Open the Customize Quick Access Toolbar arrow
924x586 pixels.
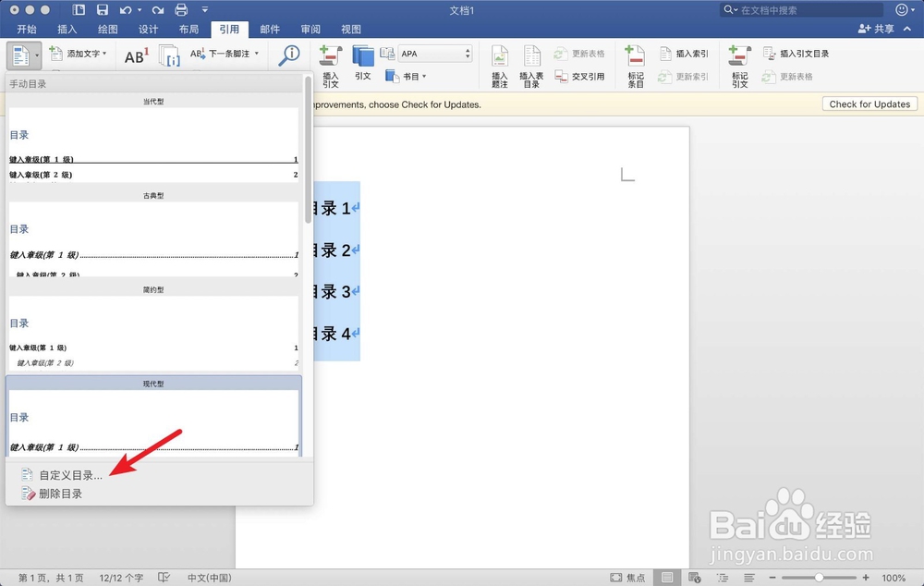(x=205, y=10)
